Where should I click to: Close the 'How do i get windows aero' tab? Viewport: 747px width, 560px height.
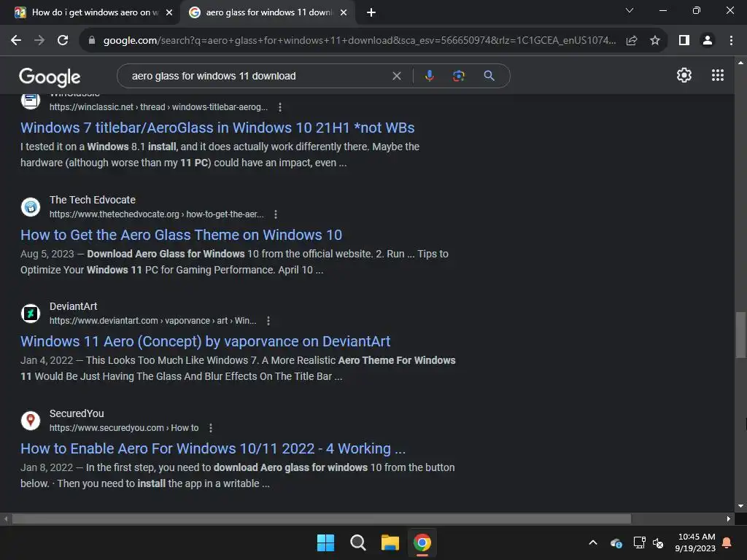click(169, 12)
